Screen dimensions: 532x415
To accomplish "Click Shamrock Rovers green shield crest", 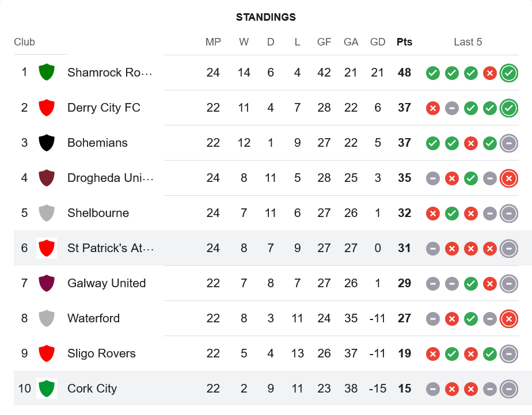I will click(46, 73).
